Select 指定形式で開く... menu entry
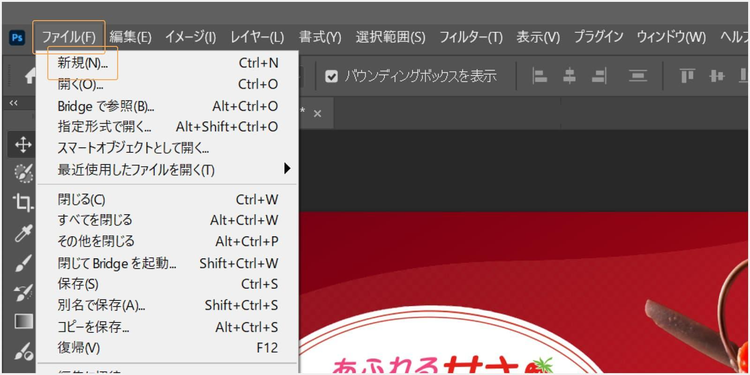 point(167,127)
